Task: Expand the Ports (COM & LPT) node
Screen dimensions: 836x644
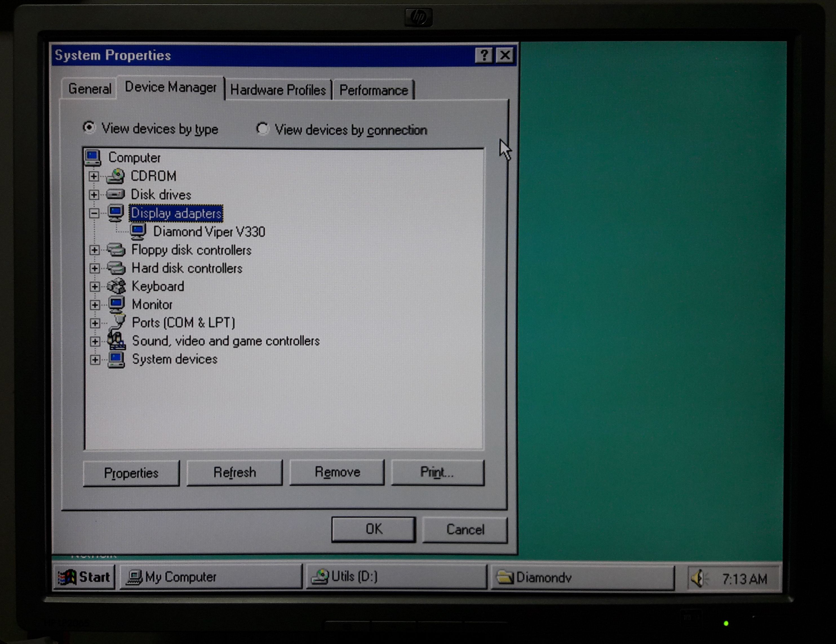Action: click(95, 323)
